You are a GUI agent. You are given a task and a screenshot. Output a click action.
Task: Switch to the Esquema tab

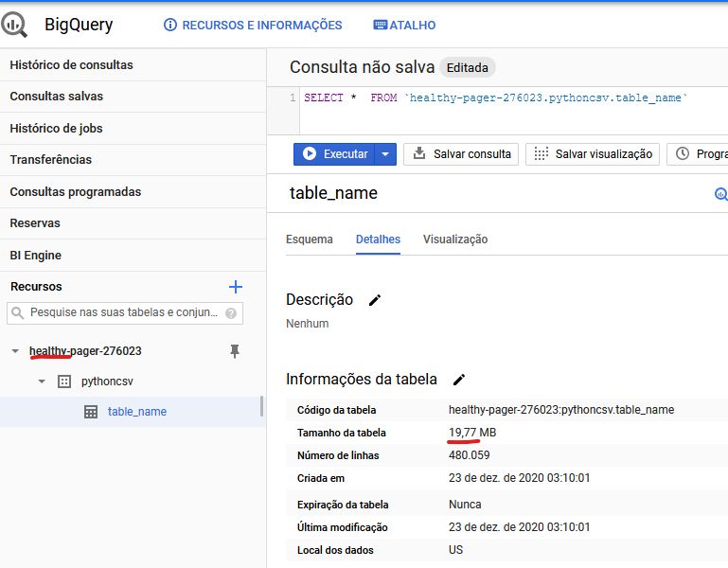[x=310, y=240]
